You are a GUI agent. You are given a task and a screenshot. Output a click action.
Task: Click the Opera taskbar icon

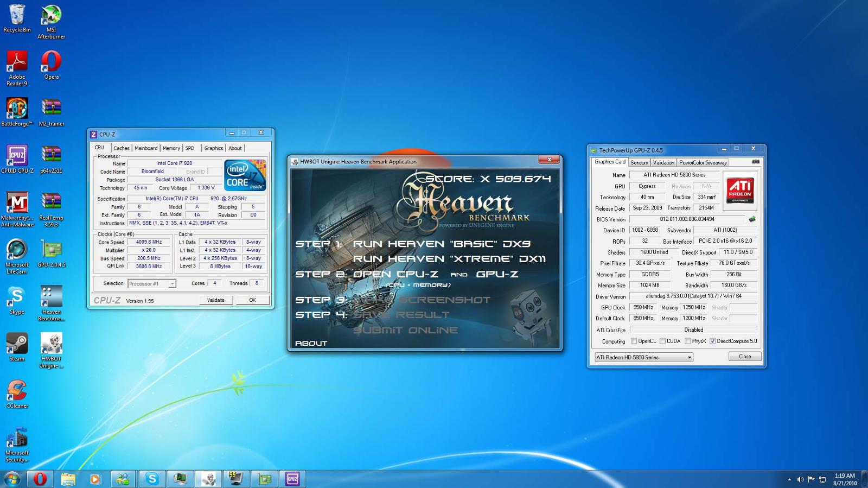40,479
